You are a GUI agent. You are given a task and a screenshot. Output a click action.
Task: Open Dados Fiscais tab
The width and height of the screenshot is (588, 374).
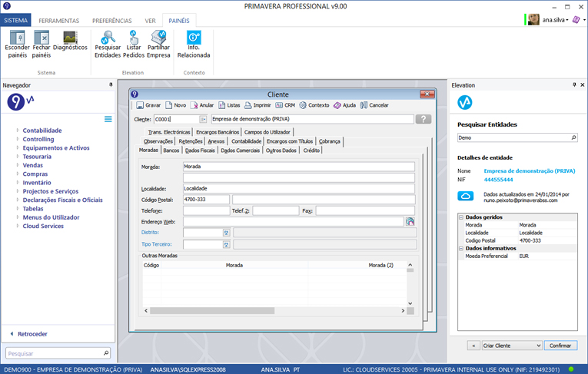tap(200, 151)
